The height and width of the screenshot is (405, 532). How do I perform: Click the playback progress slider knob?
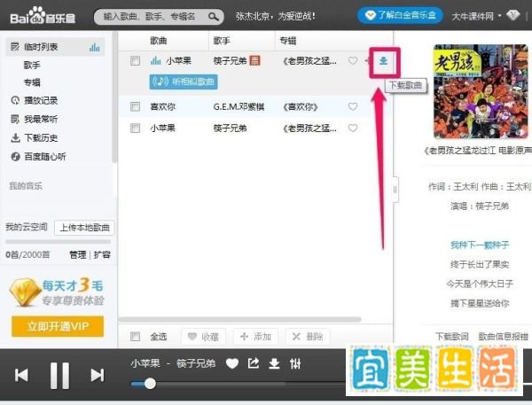coord(150,384)
